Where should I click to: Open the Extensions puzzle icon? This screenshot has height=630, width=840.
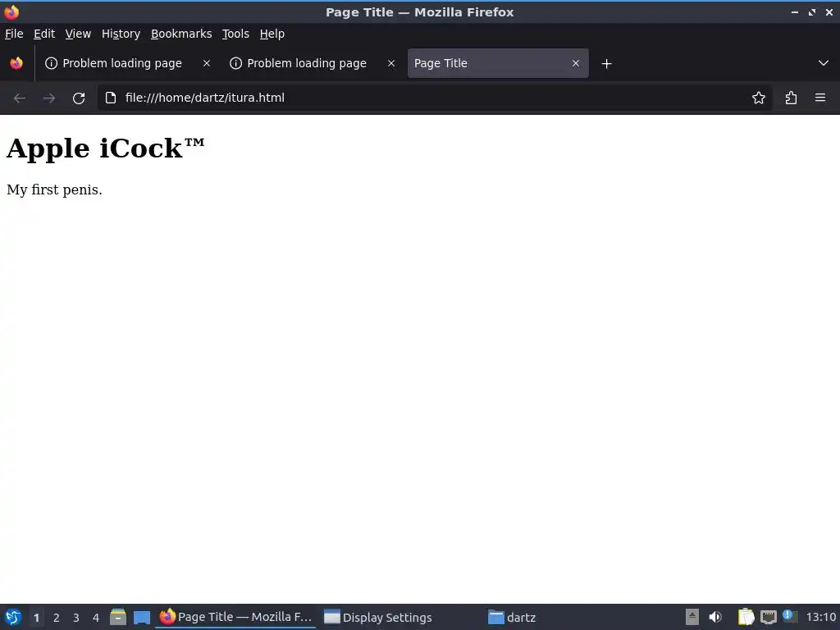[792, 98]
